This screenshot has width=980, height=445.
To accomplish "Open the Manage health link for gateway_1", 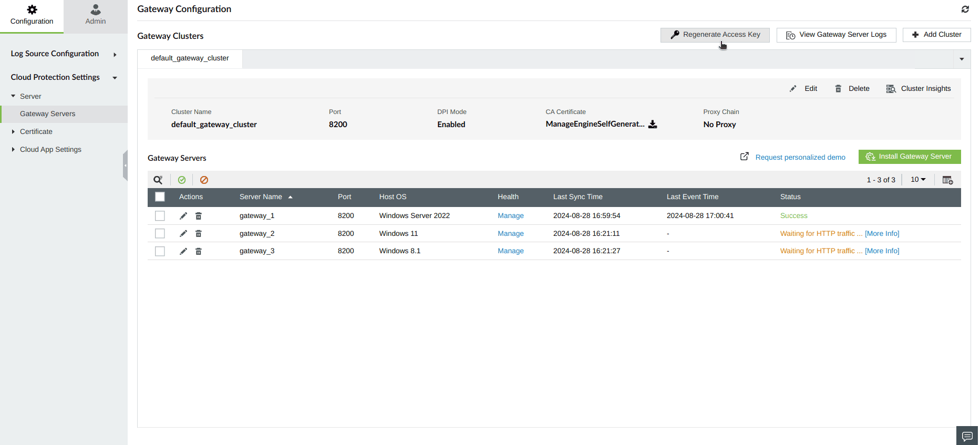I will 511,216.
